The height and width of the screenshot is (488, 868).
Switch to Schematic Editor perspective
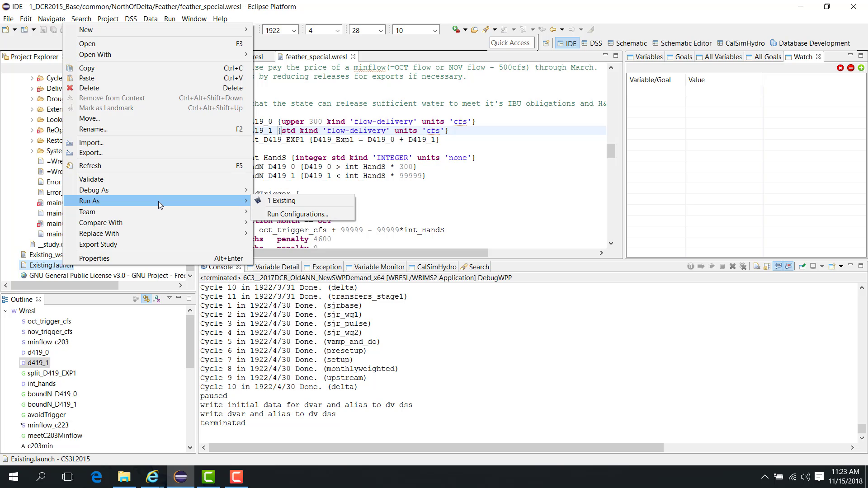[x=682, y=43]
